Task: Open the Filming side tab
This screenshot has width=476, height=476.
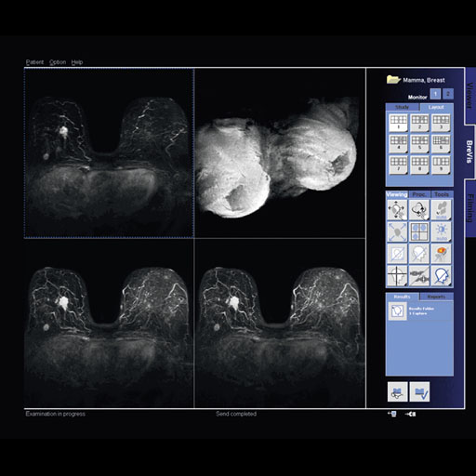Action: 470,207
